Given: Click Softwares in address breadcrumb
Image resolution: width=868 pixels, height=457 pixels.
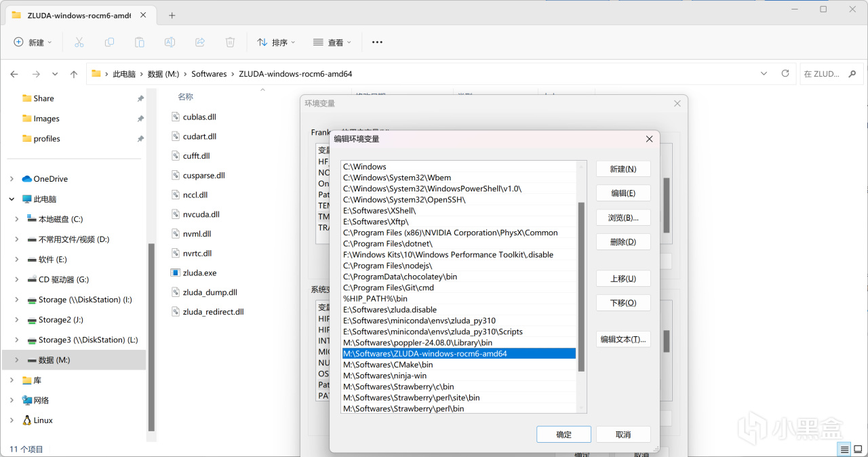Looking at the screenshot, I should (x=209, y=74).
